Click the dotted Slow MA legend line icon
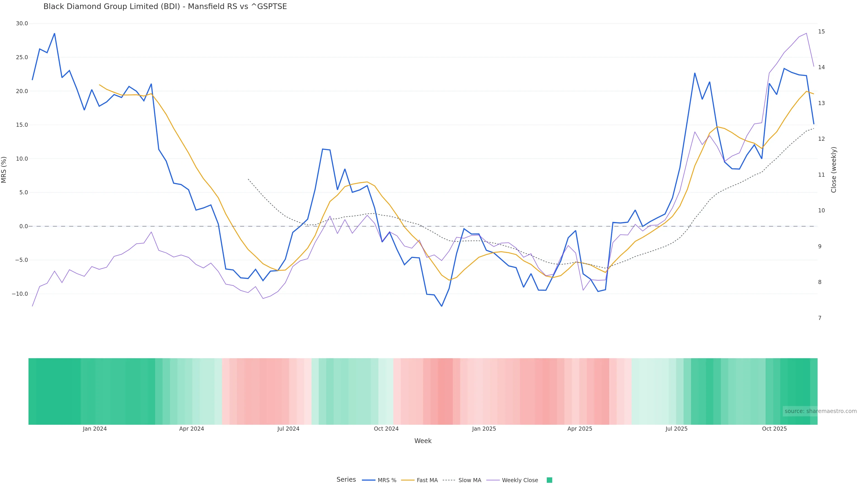Screen dimensions: 868x488 (449, 480)
